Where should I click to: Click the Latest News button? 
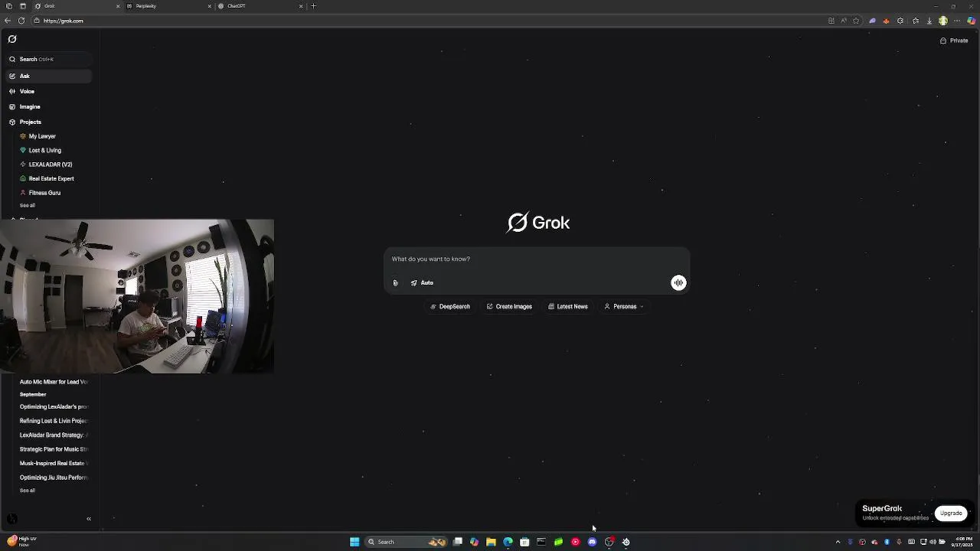pos(568,307)
